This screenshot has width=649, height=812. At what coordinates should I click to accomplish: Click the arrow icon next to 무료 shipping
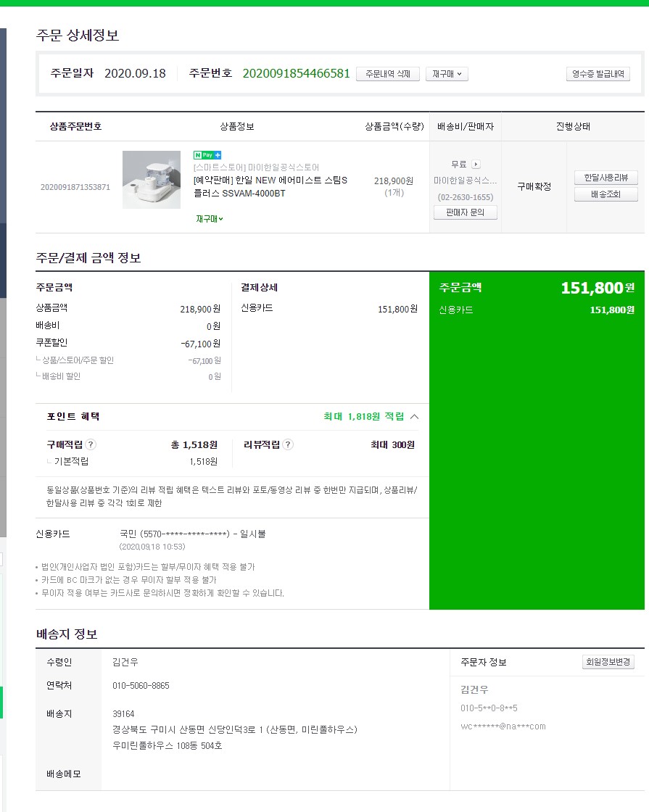pyautogui.click(x=476, y=164)
